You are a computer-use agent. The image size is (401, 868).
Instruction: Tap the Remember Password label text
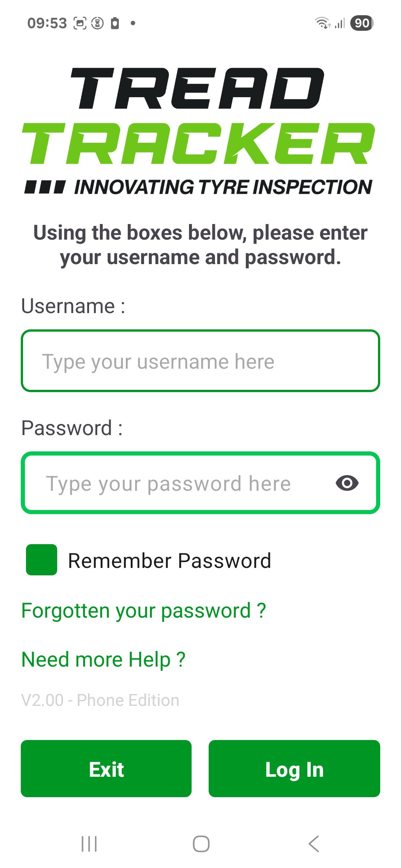point(169,560)
